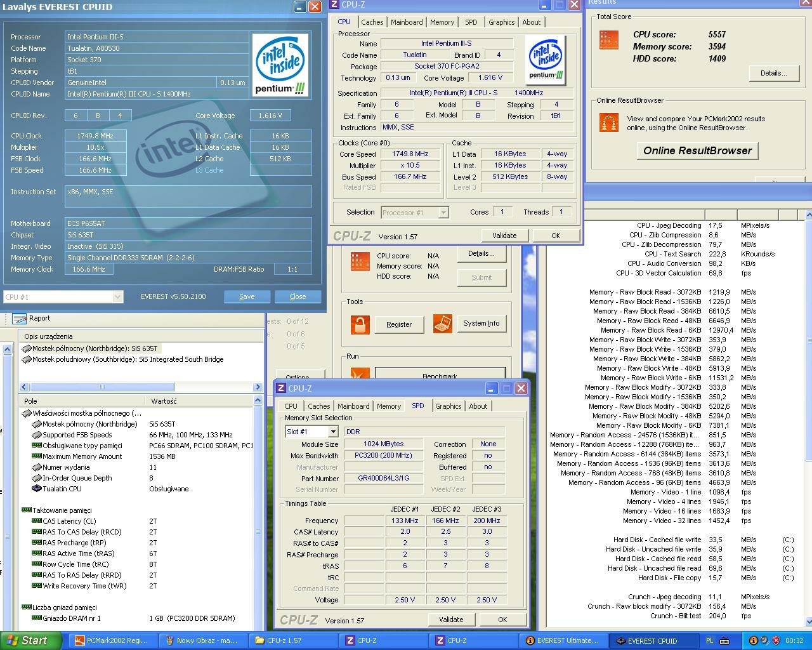Click the Taktowanie pamięci memory group icon
Image resolution: width=812 pixels, height=650 pixels.
pos(27,510)
